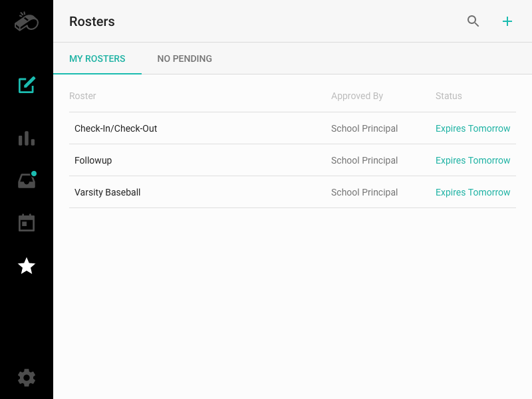Click the search magnifier icon
This screenshot has height=399, width=532.
(x=473, y=21)
